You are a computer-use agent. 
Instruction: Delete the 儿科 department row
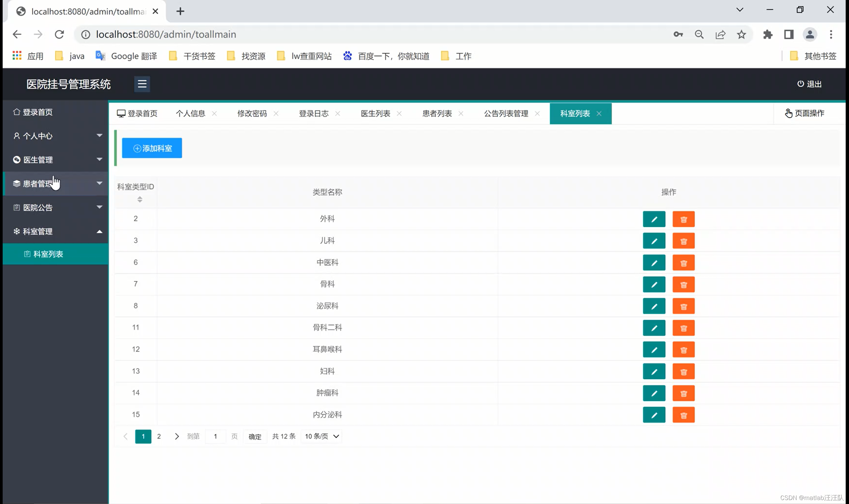(x=683, y=241)
